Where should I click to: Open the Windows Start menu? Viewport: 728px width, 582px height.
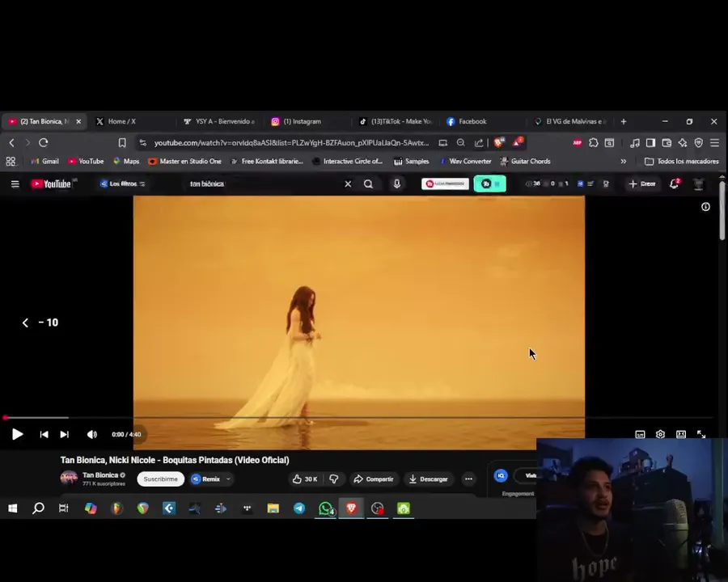12,508
